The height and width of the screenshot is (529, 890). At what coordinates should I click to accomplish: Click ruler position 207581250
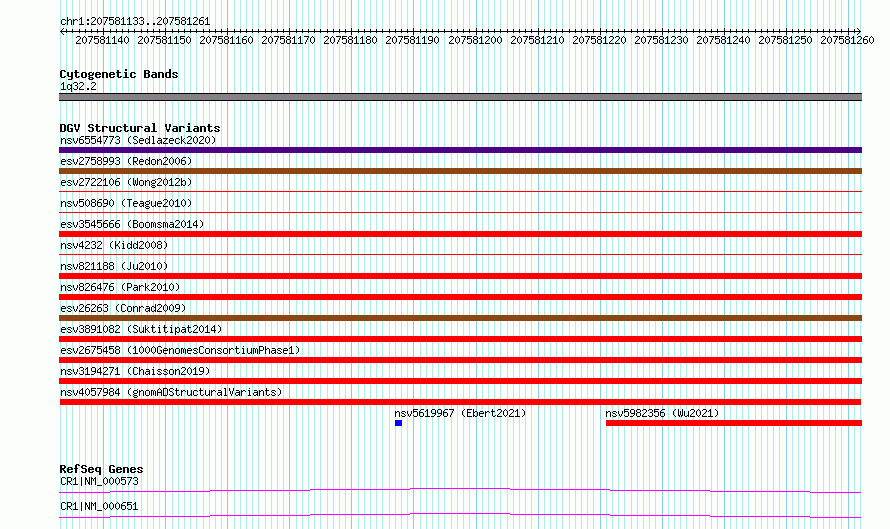(786, 40)
